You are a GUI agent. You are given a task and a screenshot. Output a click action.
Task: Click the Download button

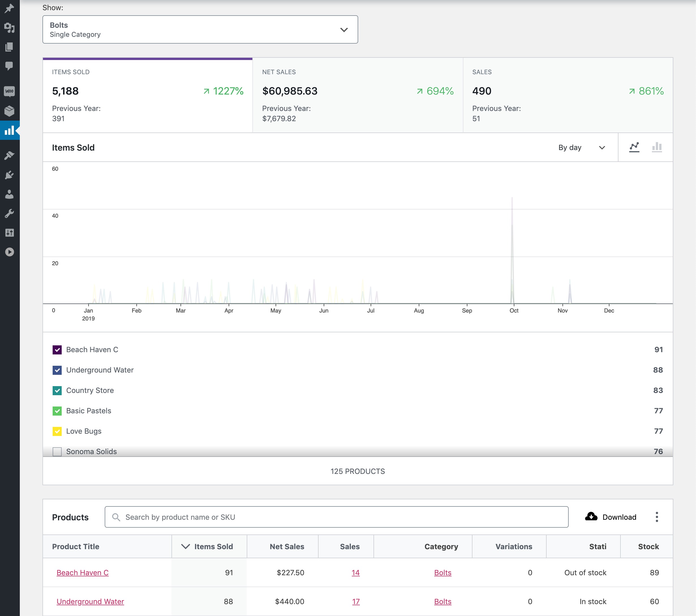[x=611, y=517]
